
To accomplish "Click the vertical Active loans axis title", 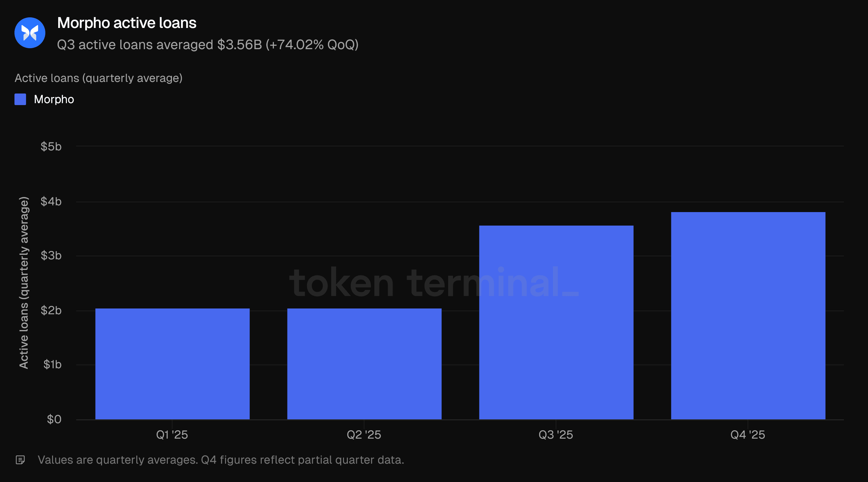I will (x=23, y=282).
